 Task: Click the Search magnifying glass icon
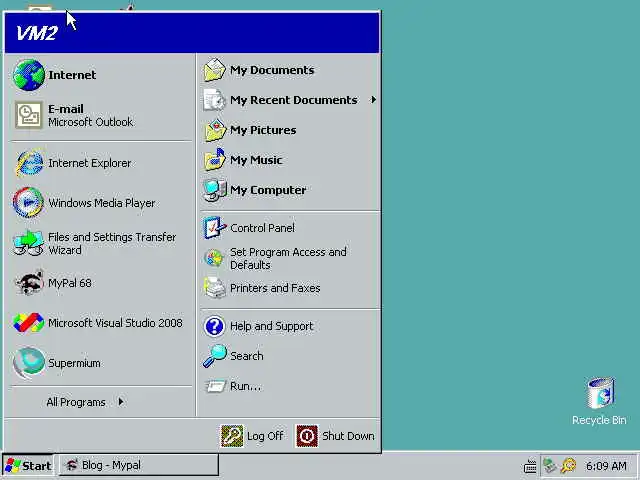tap(214, 356)
